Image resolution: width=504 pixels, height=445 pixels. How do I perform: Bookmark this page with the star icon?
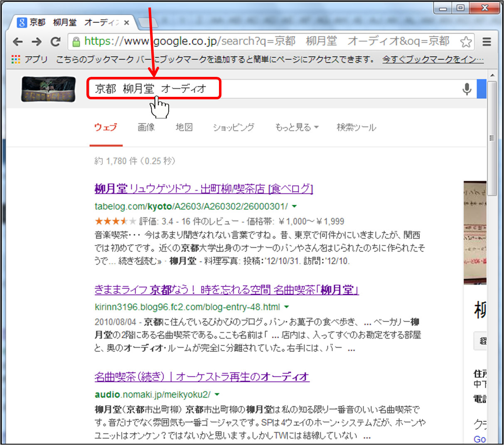(466, 42)
